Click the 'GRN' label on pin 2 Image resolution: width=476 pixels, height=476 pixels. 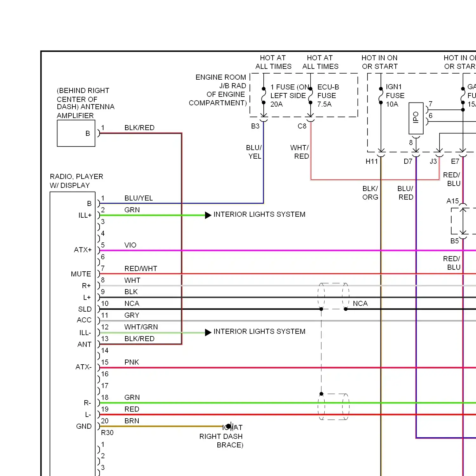pos(132,210)
